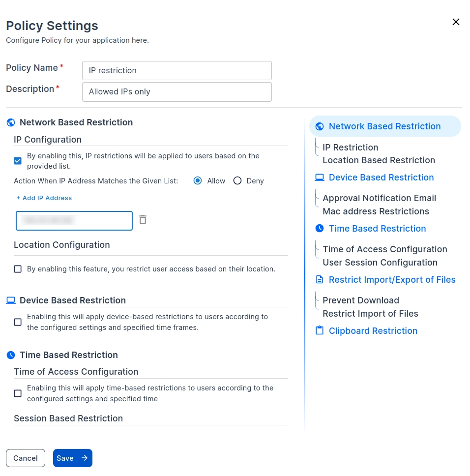Click the Add IP Address link
The width and height of the screenshot is (470, 476).
(x=44, y=198)
